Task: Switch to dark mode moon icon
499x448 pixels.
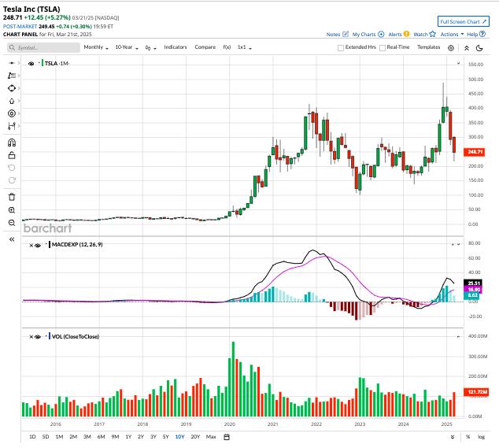Action: coord(479,48)
